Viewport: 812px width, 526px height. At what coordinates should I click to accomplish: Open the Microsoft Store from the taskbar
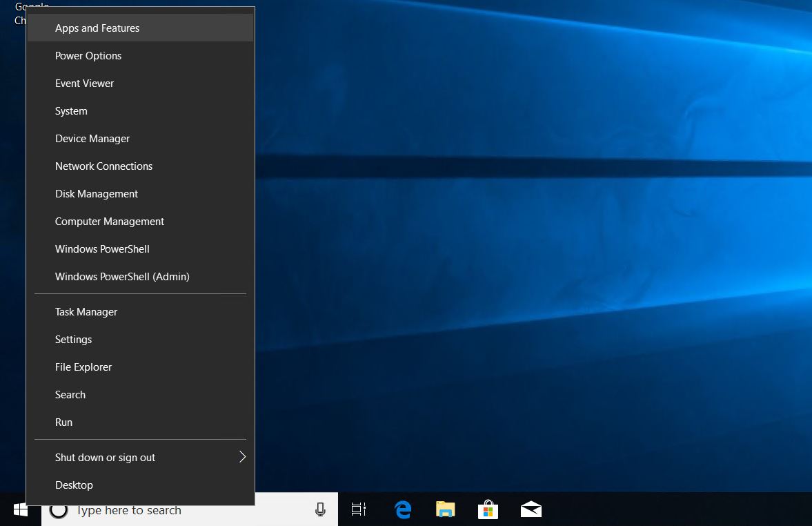pos(488,509)
